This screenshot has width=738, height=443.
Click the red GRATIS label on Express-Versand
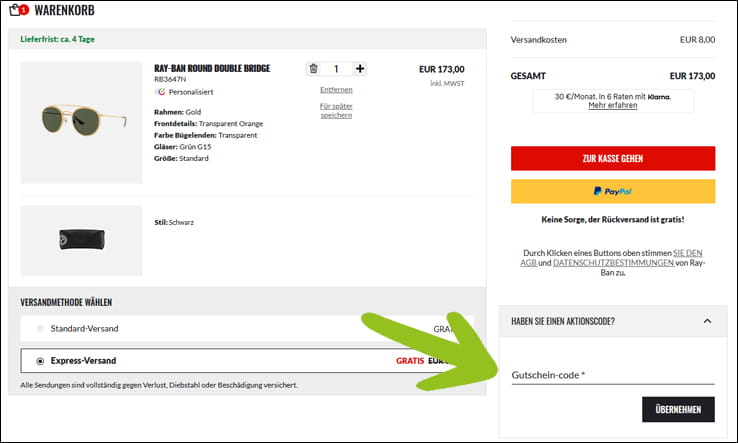point(410,361)
